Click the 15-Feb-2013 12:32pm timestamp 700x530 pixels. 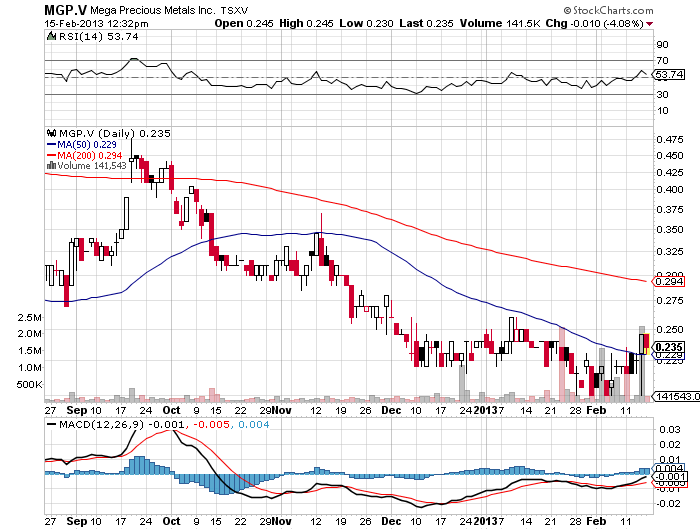point(96,24)
